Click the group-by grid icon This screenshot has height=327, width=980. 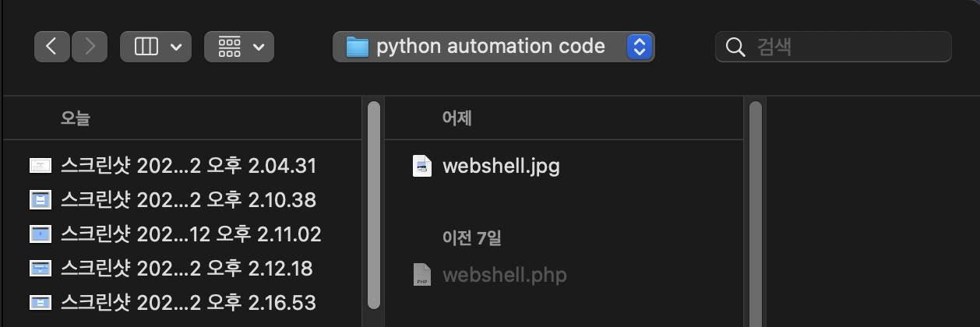pyautogui.click(x=230, y=47)
